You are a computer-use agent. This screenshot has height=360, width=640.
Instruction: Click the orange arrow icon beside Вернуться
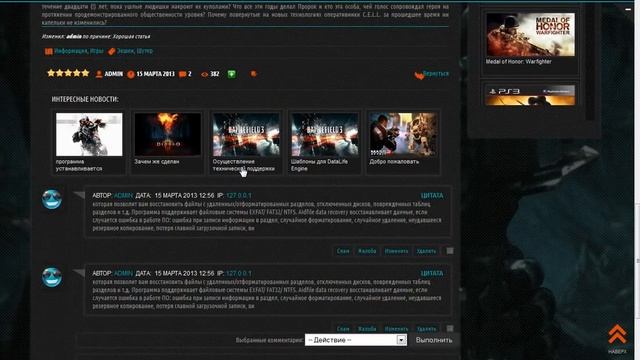419,76
